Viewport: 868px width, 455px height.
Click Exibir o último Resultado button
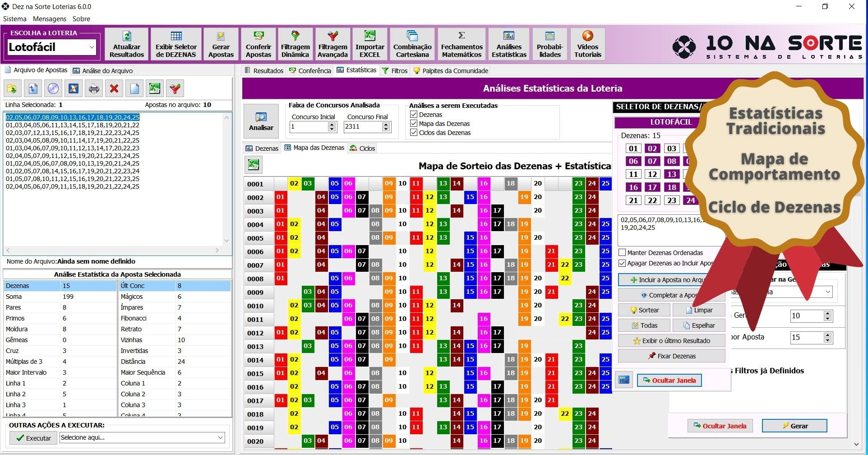coord(671,341)
